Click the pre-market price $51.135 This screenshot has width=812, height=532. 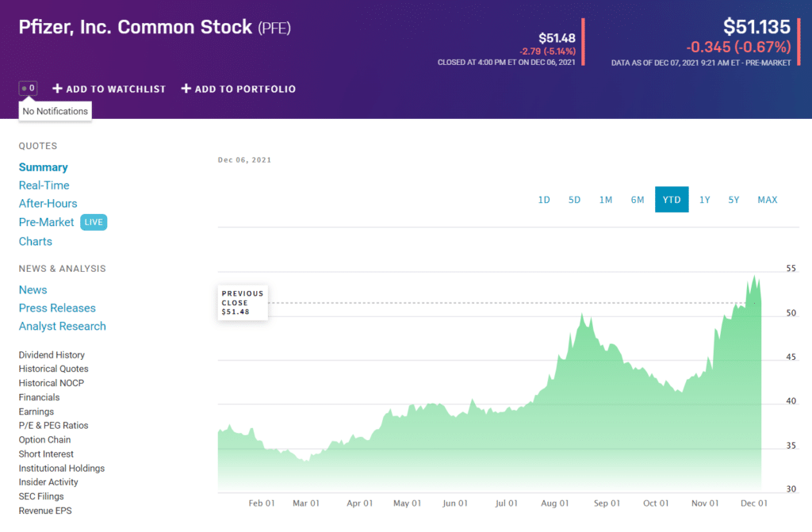point(756,26)
